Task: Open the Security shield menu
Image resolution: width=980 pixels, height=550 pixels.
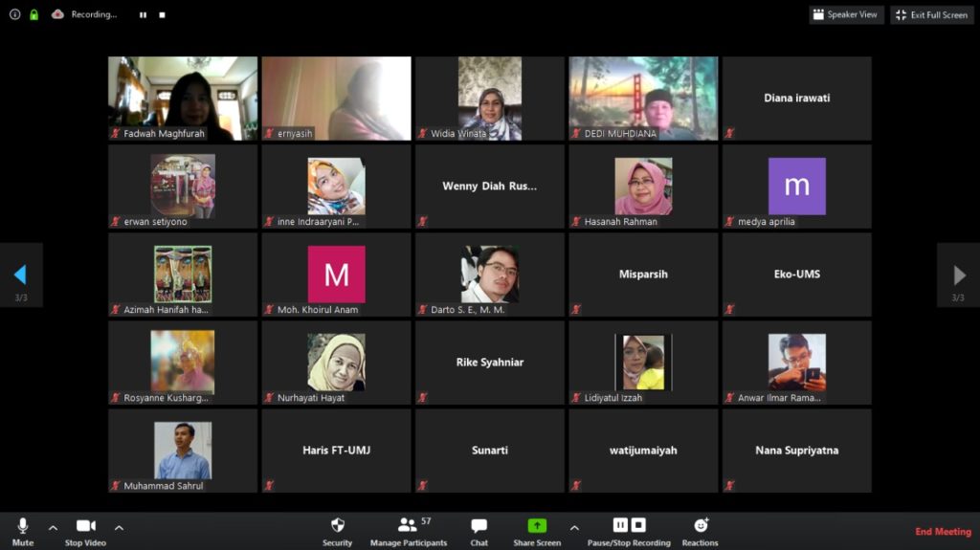Action: [x=338, y=531]
